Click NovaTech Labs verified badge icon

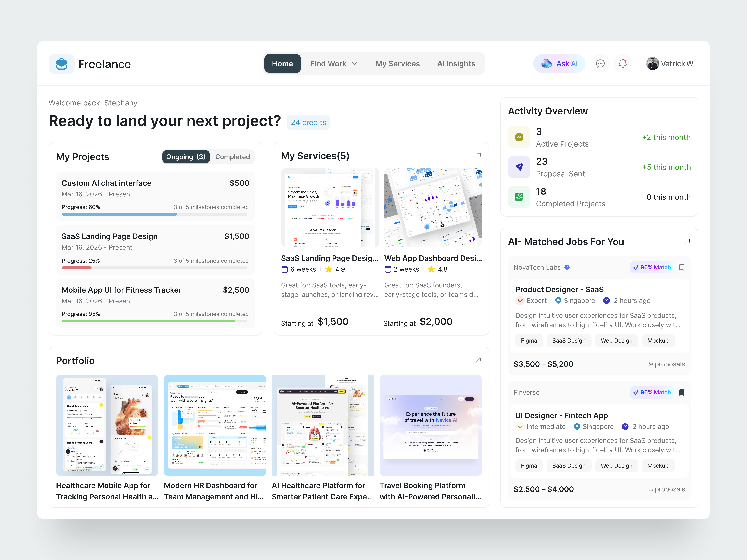567,267
